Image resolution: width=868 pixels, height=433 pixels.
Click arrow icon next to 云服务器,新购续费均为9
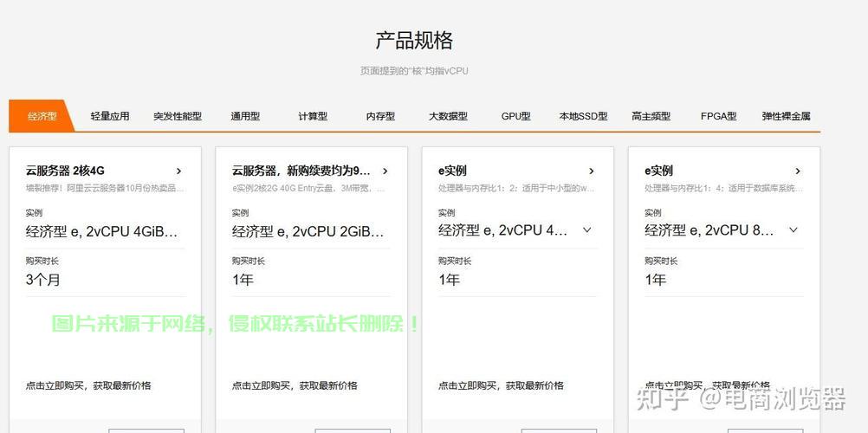385,171
